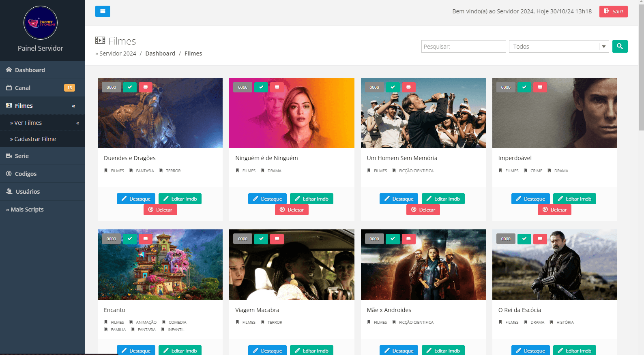Click the green check on Ninguém é de Ninguém
Screen dimensions: 644x355
point(261,87)
